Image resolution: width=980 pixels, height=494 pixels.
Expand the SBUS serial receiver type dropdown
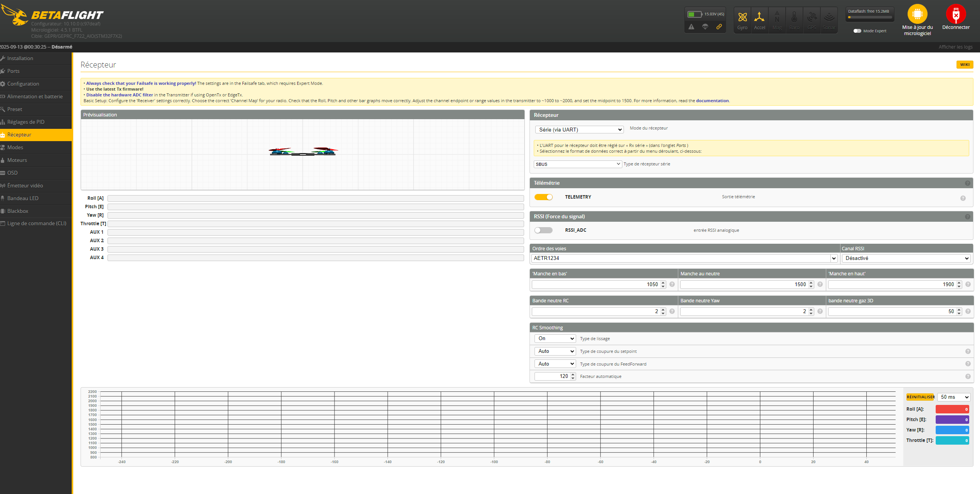point(577,164)
